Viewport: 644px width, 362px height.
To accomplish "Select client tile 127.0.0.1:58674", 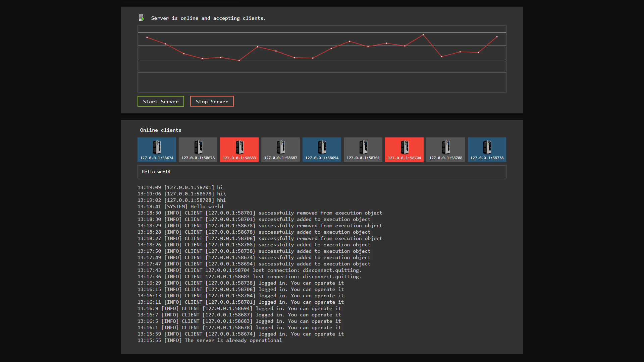I will point(157,150).
